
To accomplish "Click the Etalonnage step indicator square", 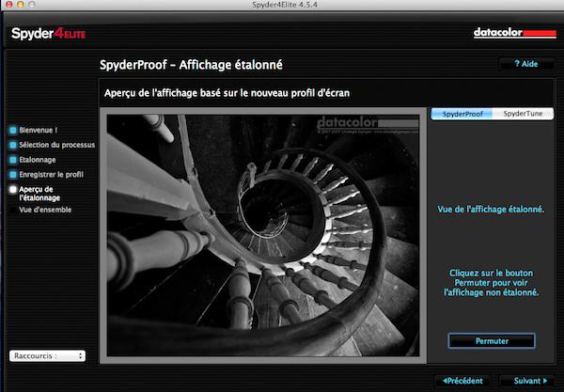I will (13, 160).
